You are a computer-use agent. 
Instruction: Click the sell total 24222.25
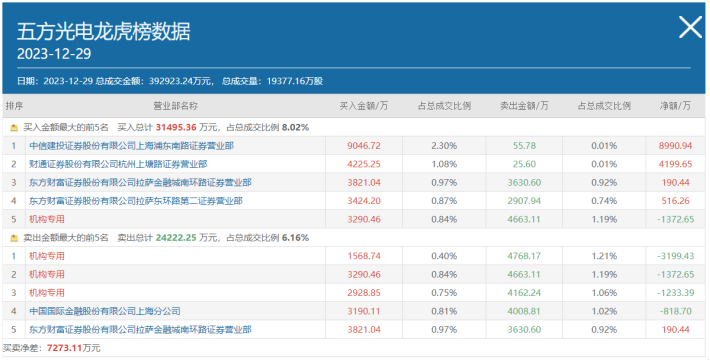[176, 237]
